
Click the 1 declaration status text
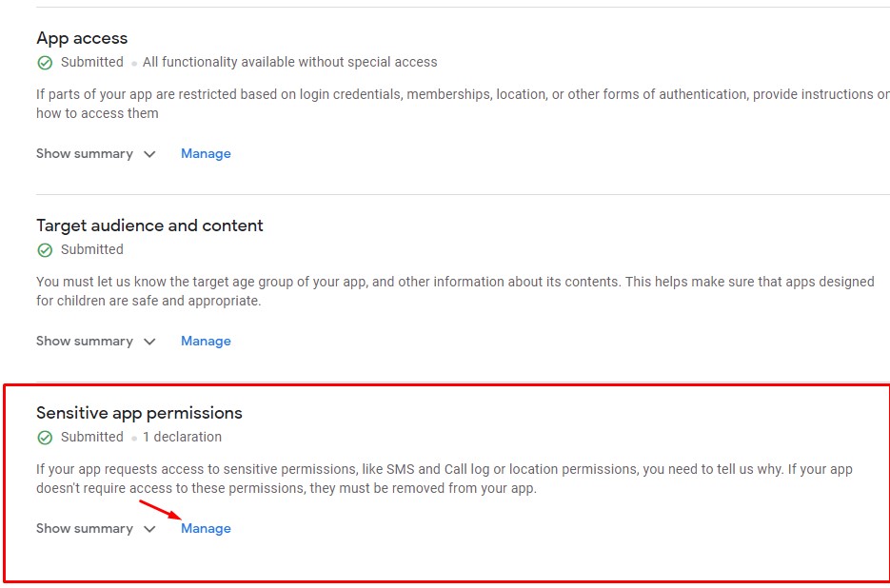[x=182, y=437]
